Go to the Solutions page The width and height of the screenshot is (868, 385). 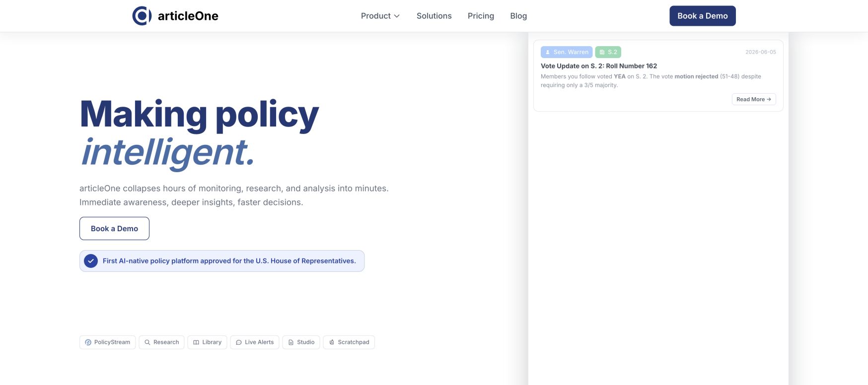(434, 16)
